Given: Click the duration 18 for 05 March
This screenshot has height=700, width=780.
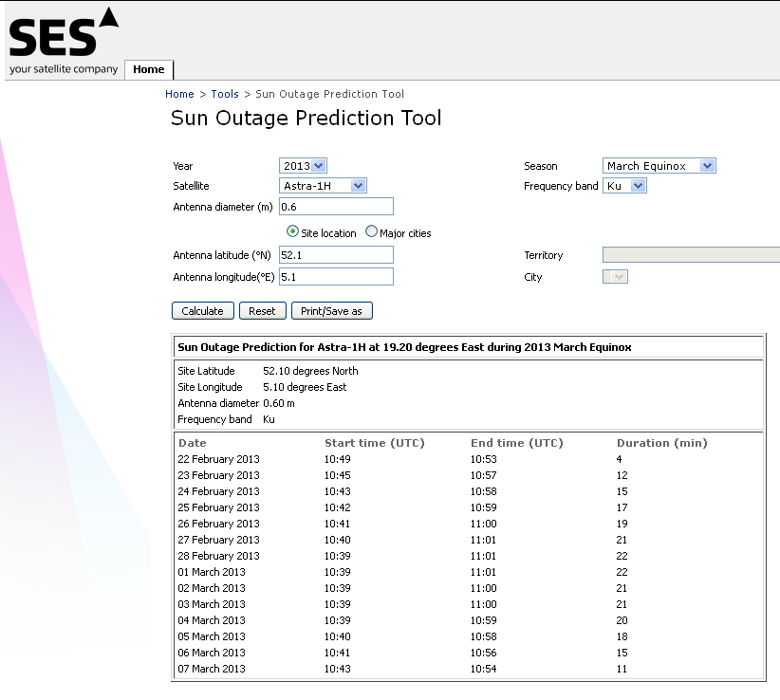Looking at the screenshot, I should tap(622, 636).
